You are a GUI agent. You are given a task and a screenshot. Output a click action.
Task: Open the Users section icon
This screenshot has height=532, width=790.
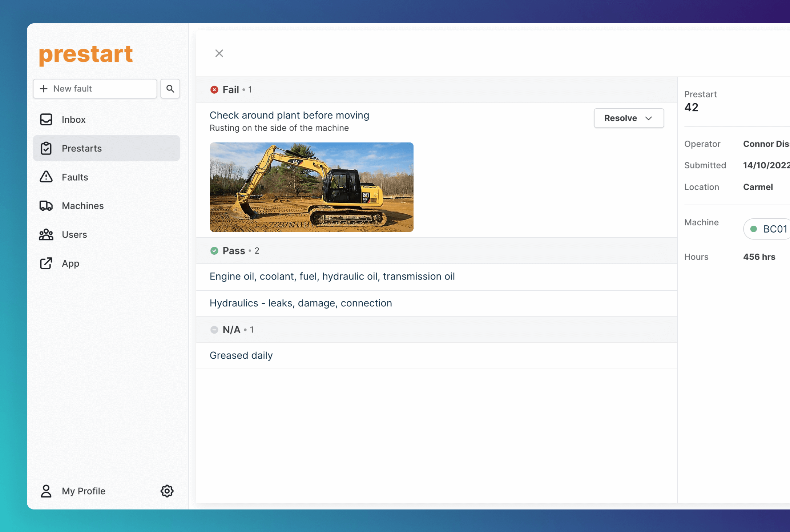[x=46, y=234]
